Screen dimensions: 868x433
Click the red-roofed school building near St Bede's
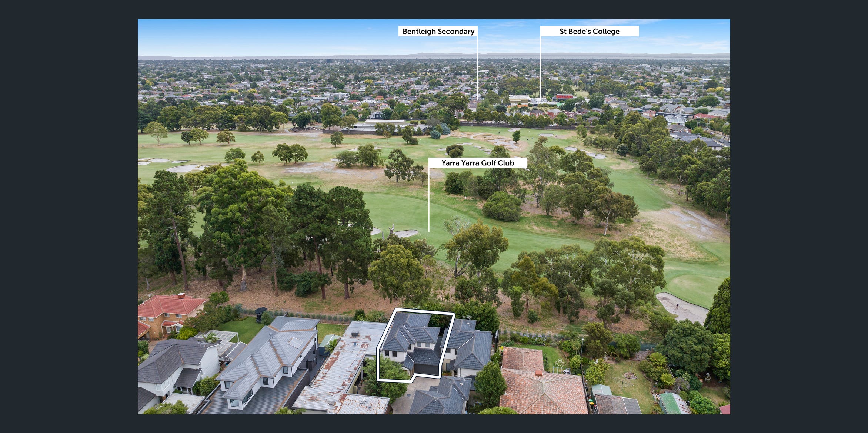coord(564,97)
